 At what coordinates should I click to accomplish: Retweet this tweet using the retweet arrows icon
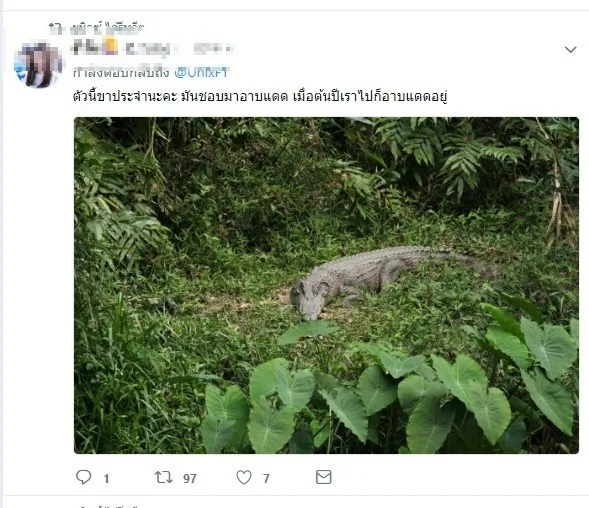[164, 477]
